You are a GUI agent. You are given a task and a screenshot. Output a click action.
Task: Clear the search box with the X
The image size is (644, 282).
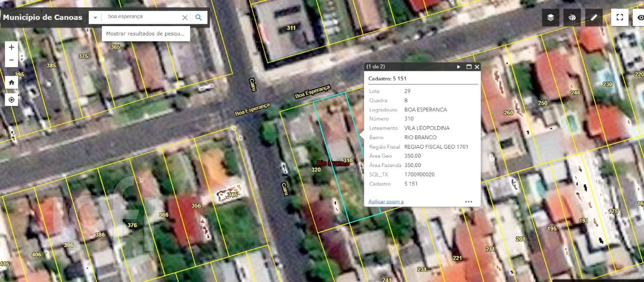(185, 17)
